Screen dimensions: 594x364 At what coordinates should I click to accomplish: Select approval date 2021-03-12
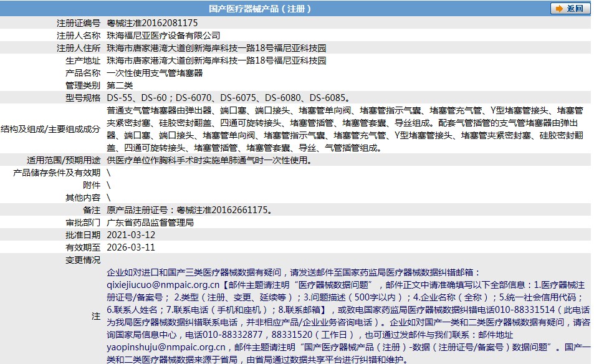point(131,235)
